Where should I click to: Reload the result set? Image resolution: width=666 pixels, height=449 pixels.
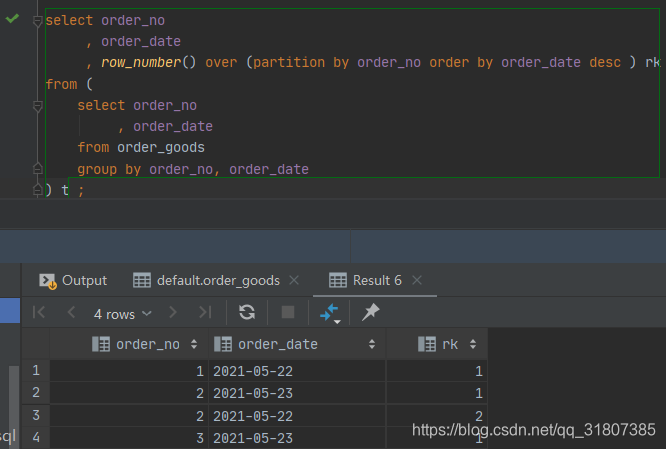(x=247, y=312)
